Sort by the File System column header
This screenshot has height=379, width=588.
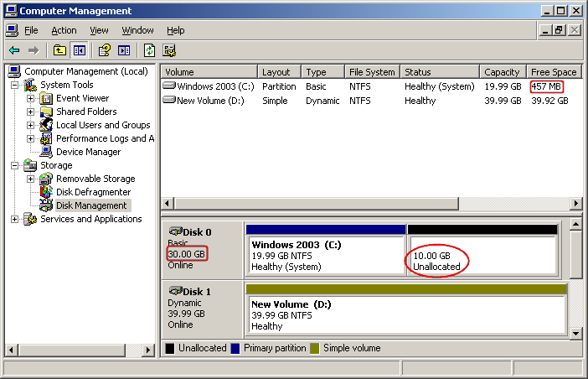click(373, 71)
